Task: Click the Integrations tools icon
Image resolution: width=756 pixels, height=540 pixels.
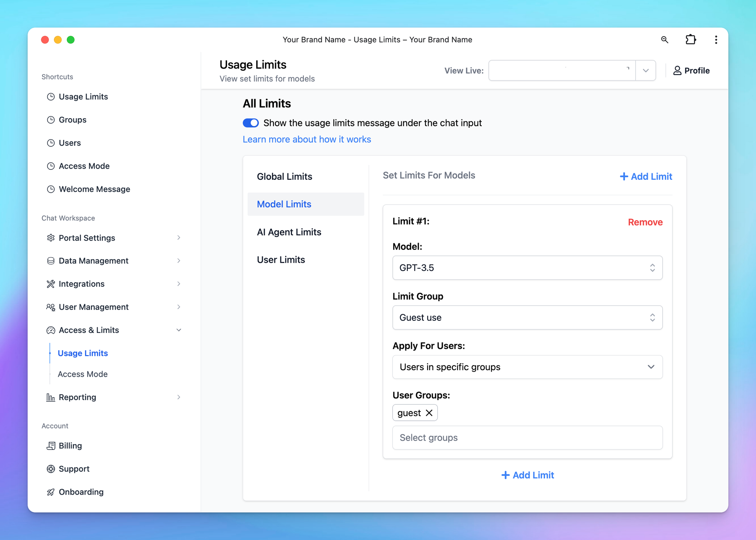Action: click(x=51, y=284)
